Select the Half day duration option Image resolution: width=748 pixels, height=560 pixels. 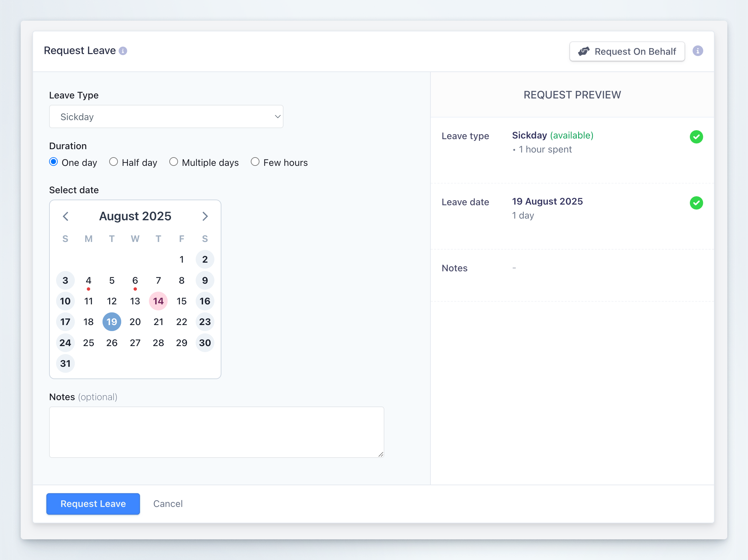click(x=114, y=162)
